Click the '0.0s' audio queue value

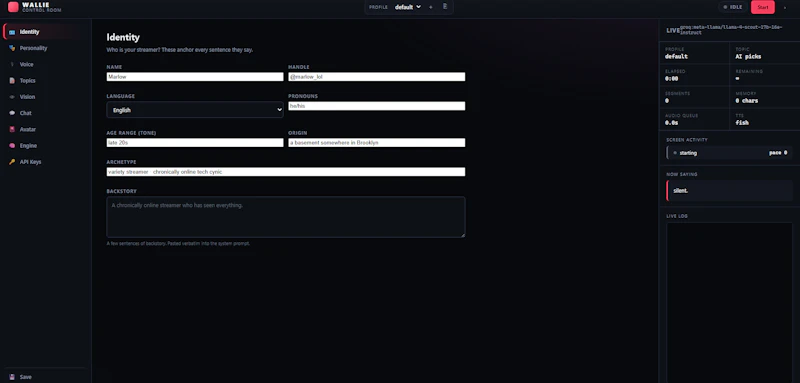click(671, 123)
